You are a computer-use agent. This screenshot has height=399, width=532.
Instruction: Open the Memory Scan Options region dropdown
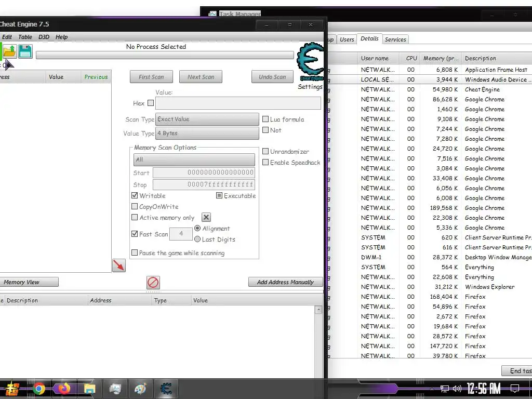[x=194, y=159]
